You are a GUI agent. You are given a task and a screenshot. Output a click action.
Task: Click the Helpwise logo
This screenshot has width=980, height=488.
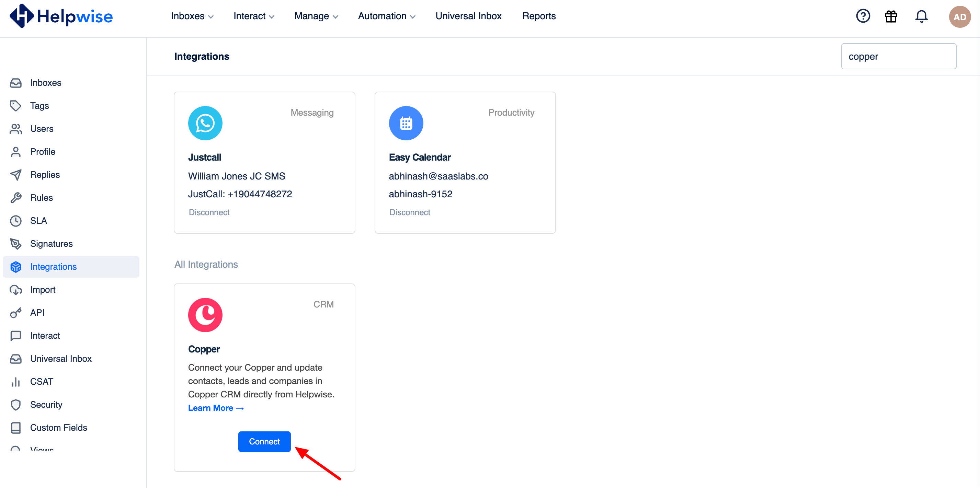(61, 16)
